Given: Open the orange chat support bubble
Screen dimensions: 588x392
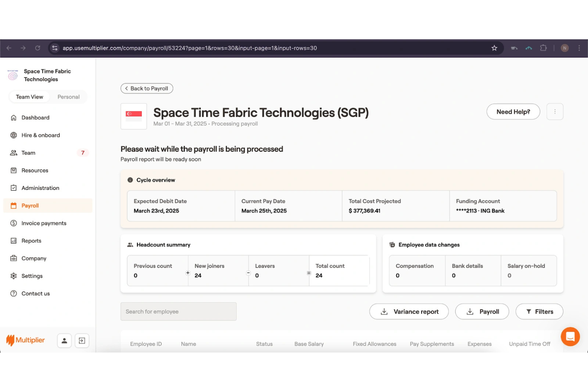Looking at the screenshot, I should pyautogui.click(x=570, y=336).
